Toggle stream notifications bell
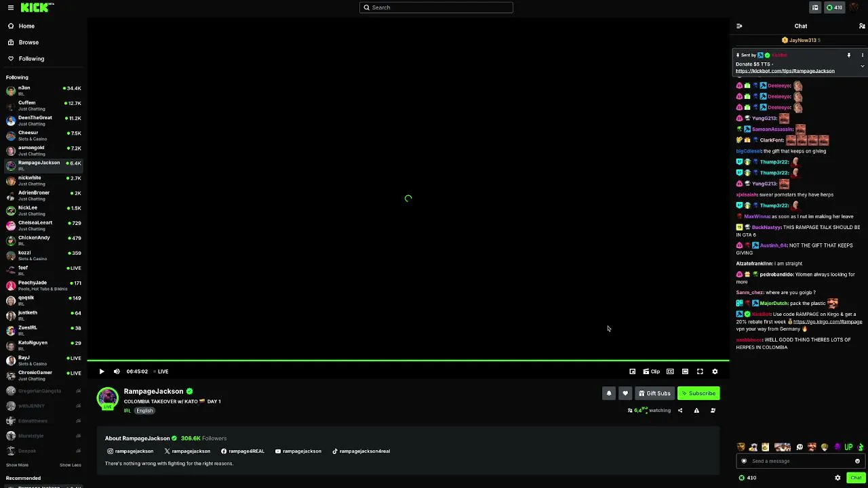This screenshot has height=488, width=868. 609,393
